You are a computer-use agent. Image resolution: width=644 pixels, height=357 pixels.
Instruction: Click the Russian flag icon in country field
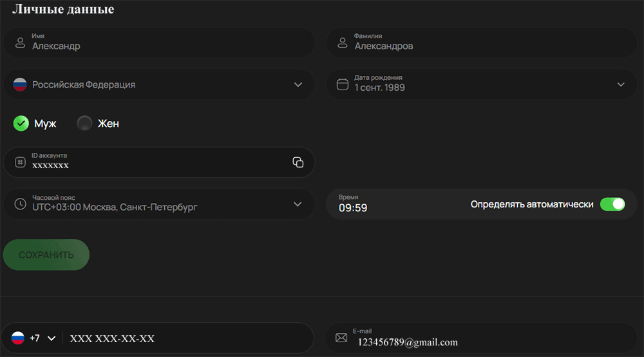click(x=20, y=84)
